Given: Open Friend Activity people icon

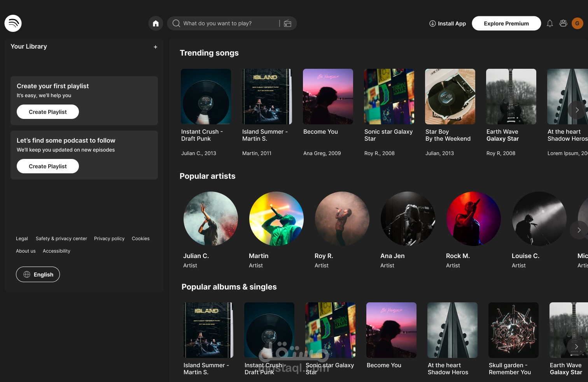Looking at the screenshot, I should point(563,23).
